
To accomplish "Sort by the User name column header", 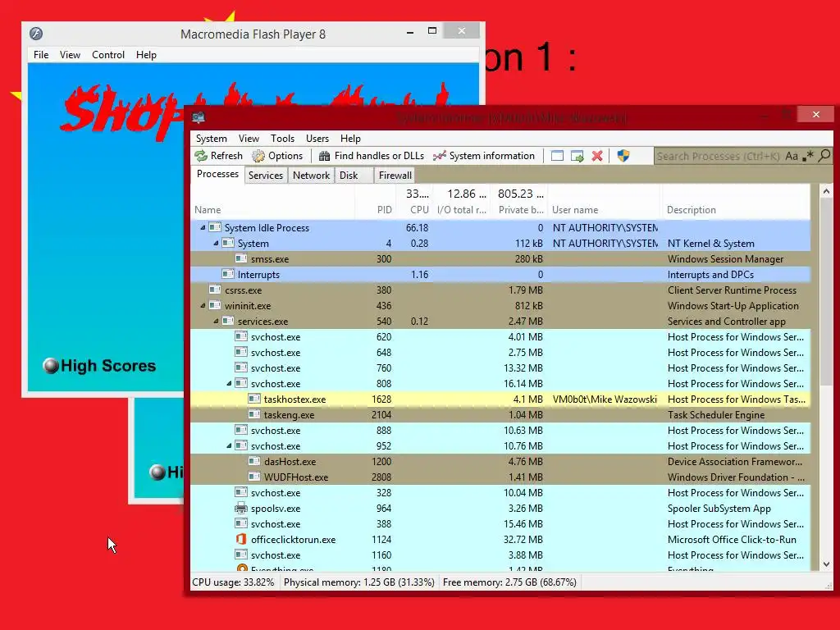I will pos(605,210).
